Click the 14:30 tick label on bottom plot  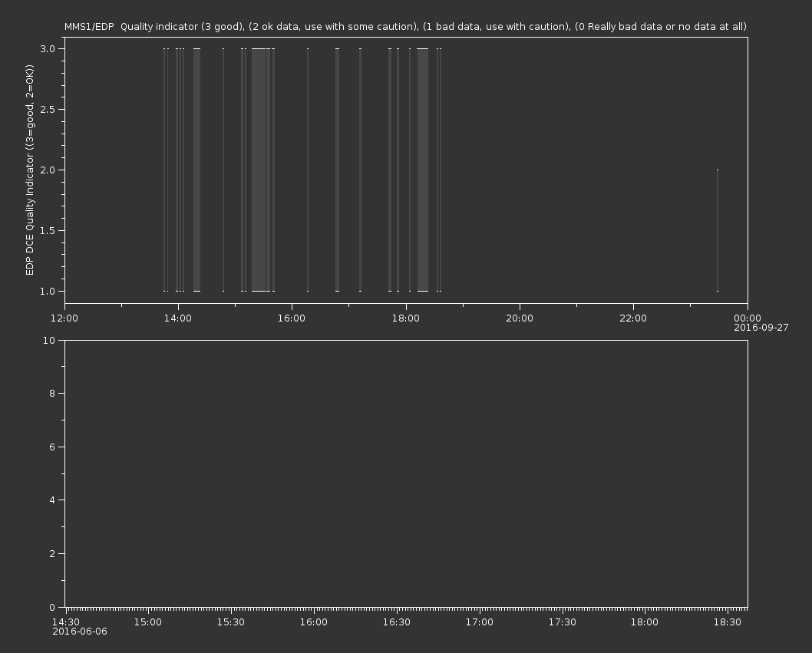click(66, 622)
